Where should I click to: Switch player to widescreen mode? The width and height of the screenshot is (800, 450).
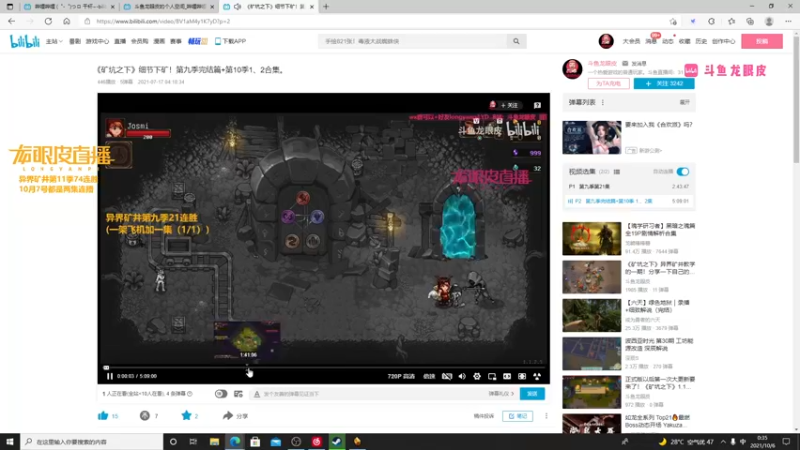click(x=507, y=376)
